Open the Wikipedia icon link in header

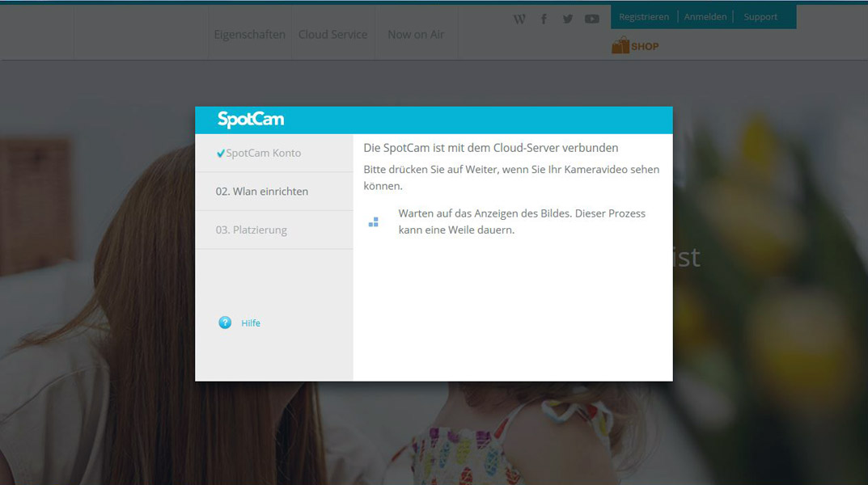point(519,19)
